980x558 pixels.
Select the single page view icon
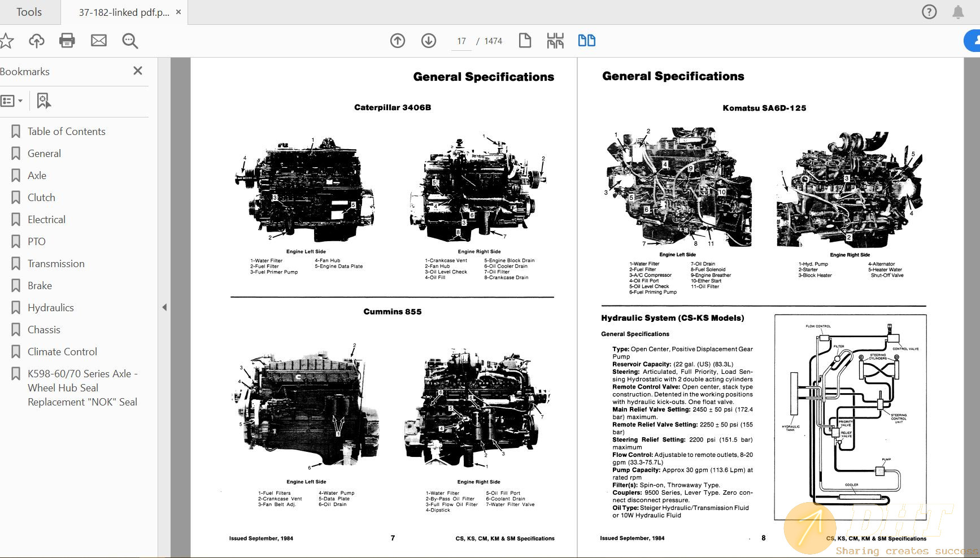click(x=525, y=41)
